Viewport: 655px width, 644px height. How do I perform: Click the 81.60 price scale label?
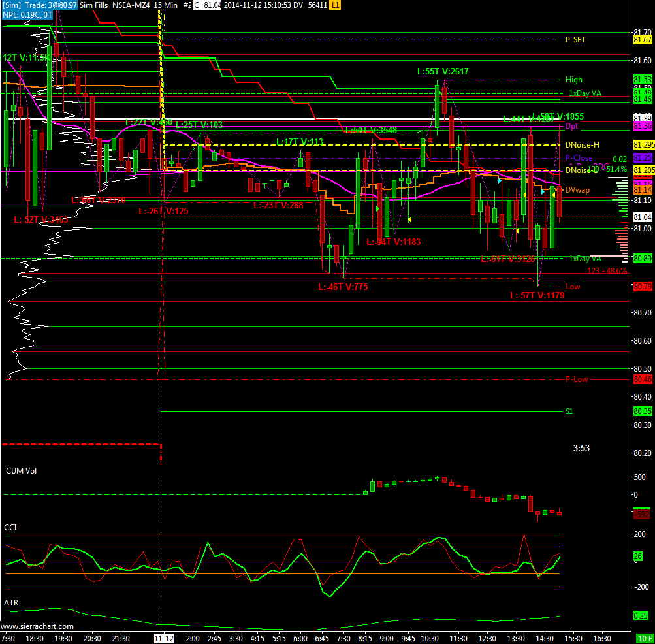click(643, 61)
